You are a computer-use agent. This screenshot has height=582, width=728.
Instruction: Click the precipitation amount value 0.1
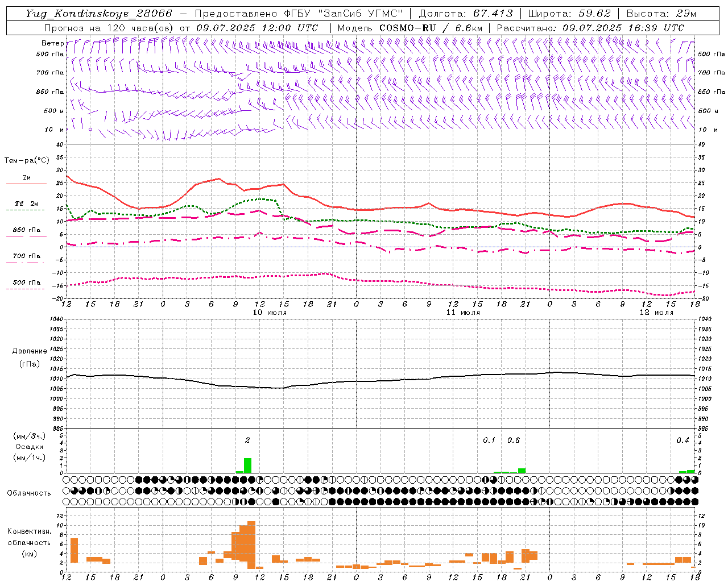point(489,440)
